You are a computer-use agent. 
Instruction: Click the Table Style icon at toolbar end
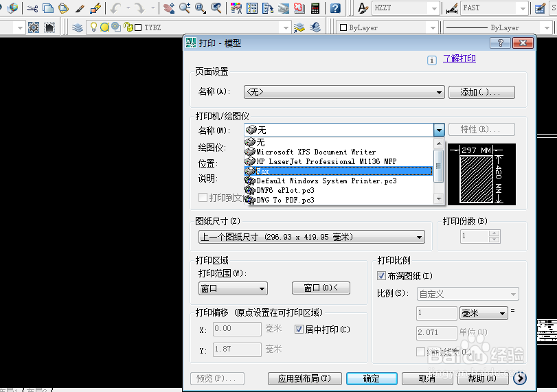540,8
